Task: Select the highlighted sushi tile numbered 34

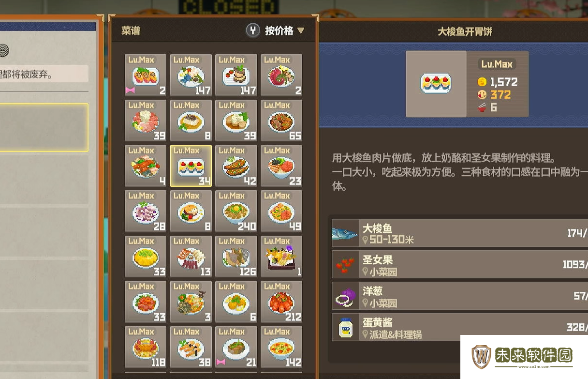Action: pyautogui.click(x=191, y=166)
